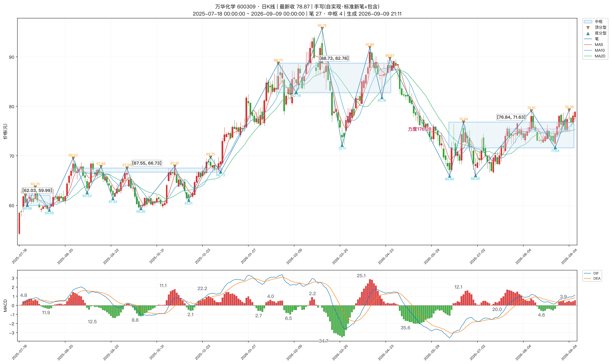This screenshot has width=611, height=364.
Task: Click the 67.84 top fractal price label
Action: [x=101, y=163]
